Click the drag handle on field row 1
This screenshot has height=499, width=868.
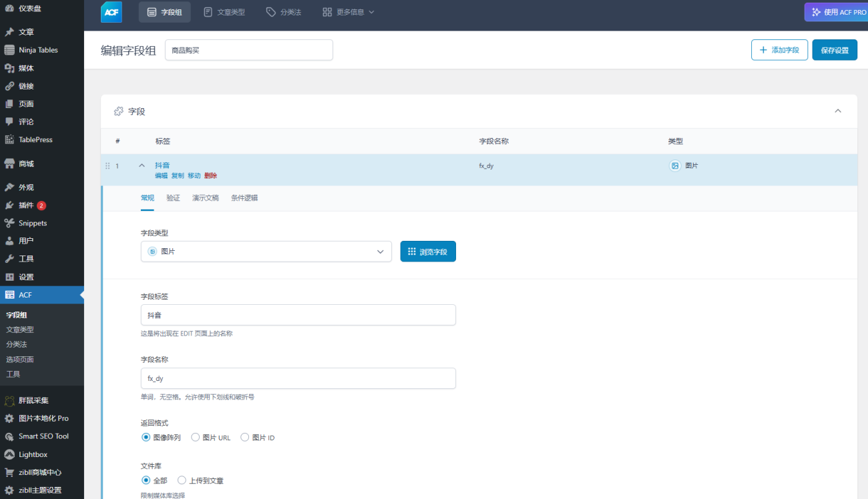(x=107, y=165)
